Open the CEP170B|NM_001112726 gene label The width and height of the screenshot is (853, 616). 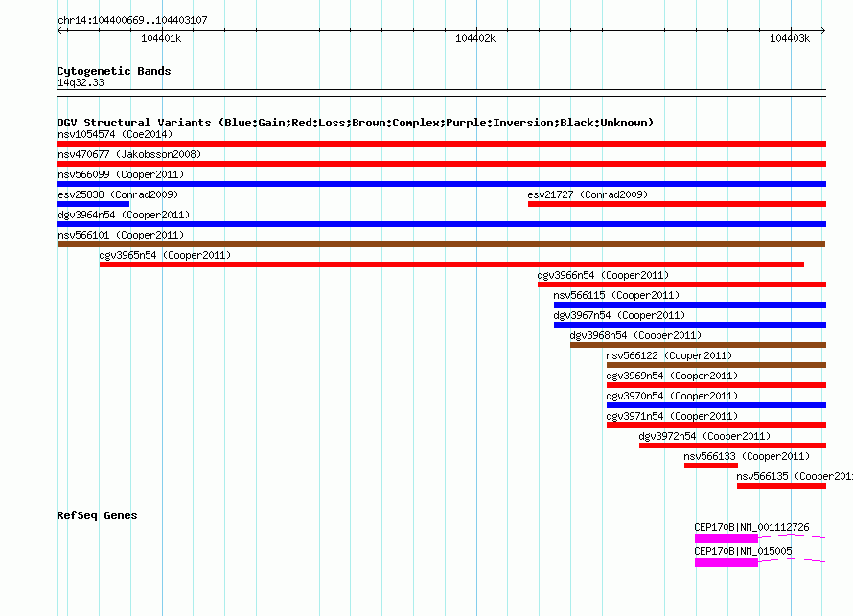(x=751, y=527)
